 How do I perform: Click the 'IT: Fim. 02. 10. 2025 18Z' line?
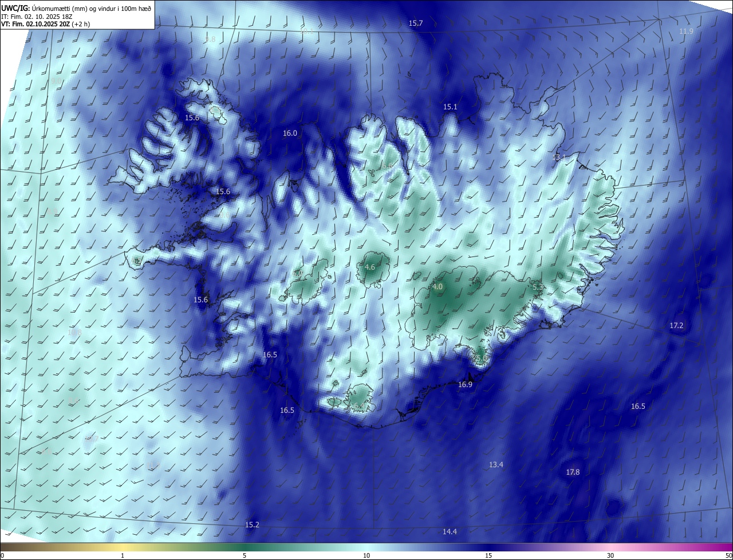(38, 16)
